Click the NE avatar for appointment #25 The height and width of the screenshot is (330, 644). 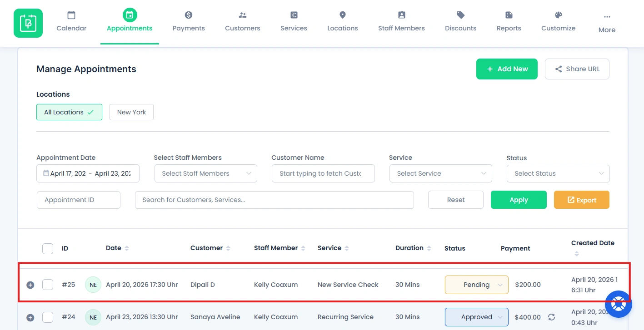coord(93,285)
